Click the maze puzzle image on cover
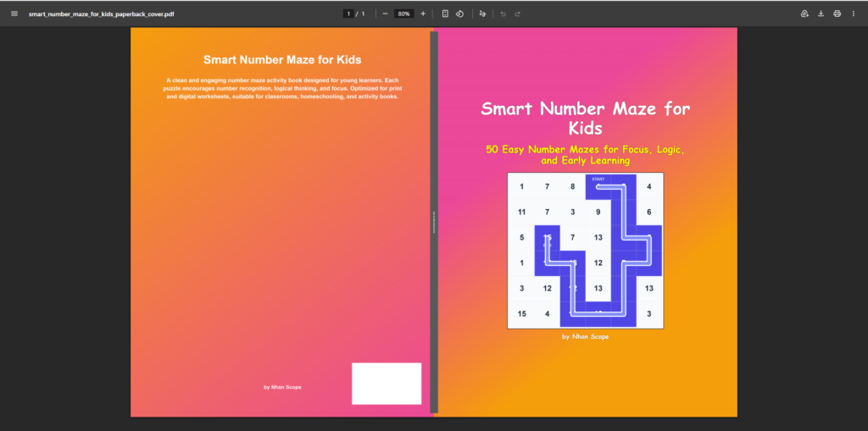This screenshot has height=431, width=868. pos(585,250)
